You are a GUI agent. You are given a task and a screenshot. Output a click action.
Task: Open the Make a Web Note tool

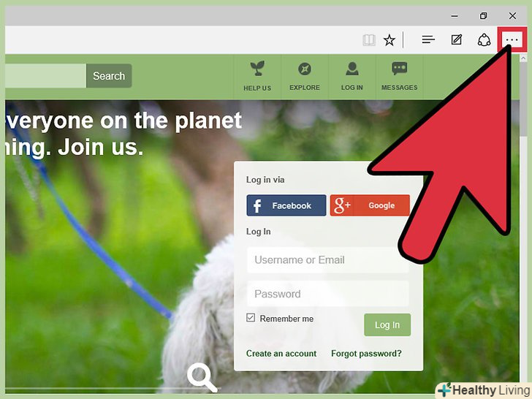pyautogui.click(x=456, y=39)
